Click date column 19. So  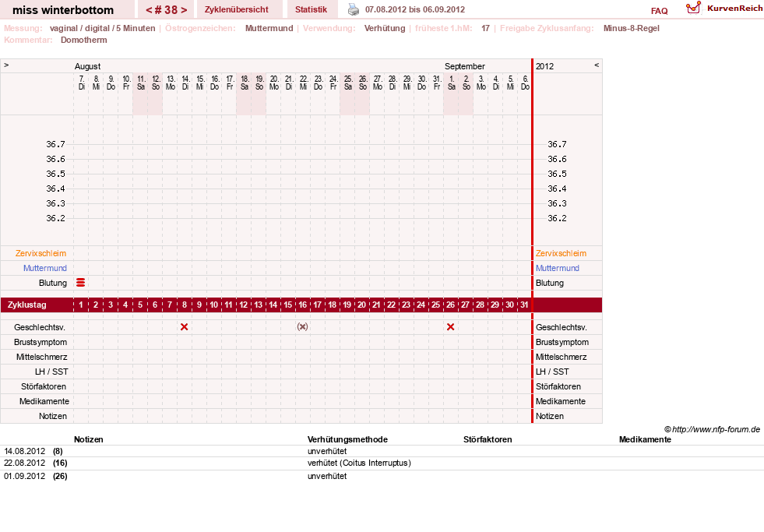click(x=259, y=83)
